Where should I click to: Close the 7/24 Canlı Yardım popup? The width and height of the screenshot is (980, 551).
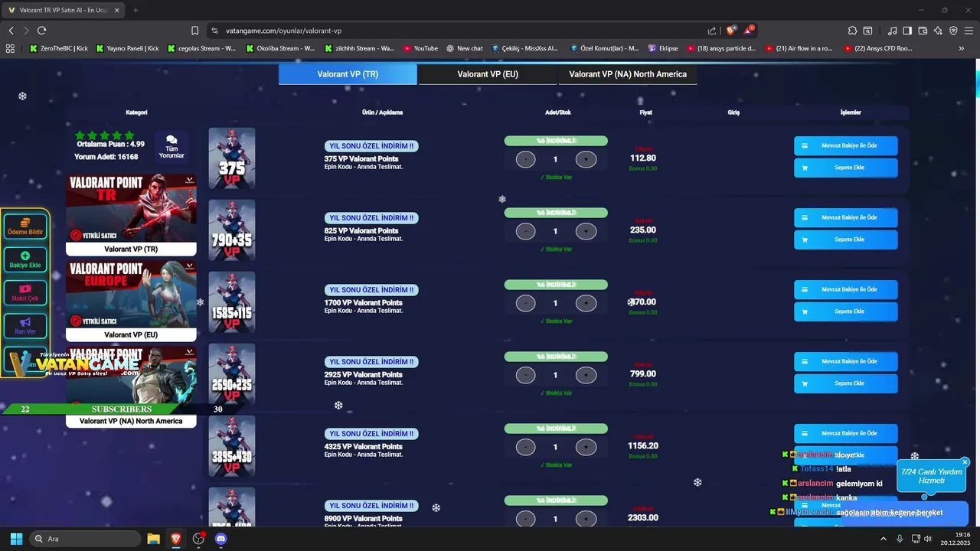pyautogui.click(x=965, y=462)
